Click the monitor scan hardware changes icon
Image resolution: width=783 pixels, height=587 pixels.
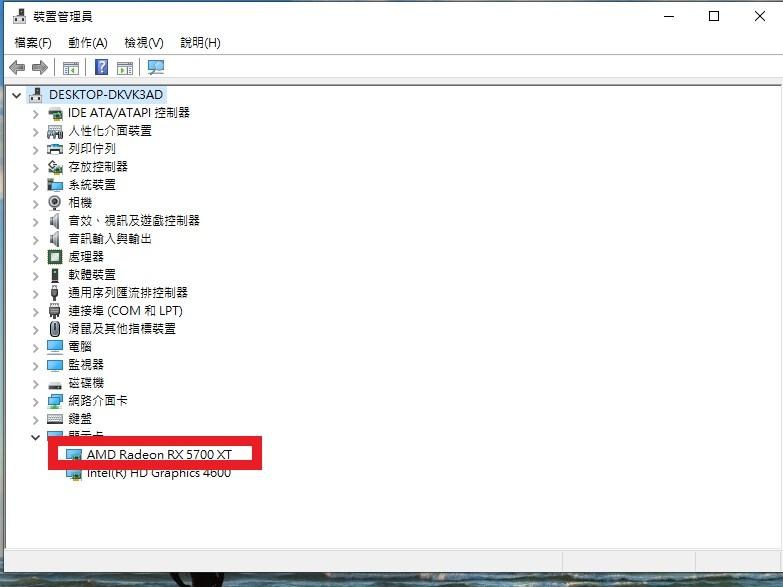(156, 67)
